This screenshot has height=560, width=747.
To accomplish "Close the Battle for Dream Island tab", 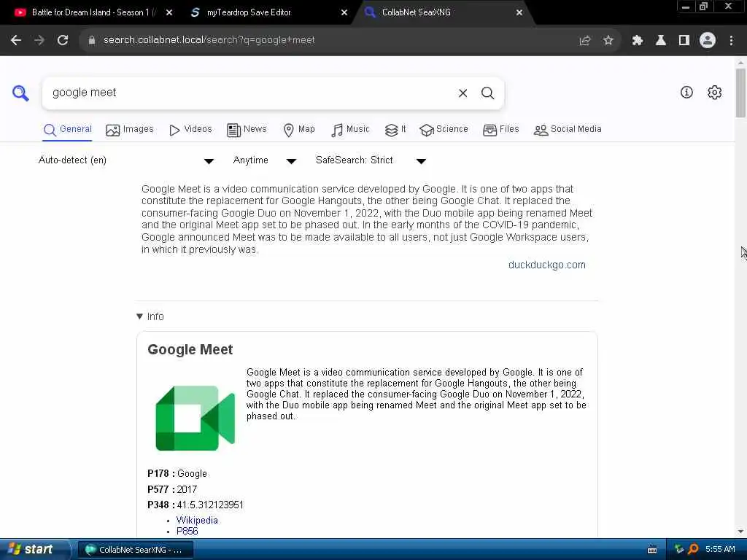I will (169, 13).
